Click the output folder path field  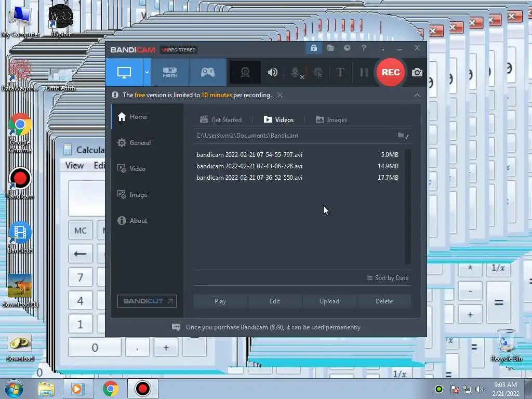tap(295, 136)
